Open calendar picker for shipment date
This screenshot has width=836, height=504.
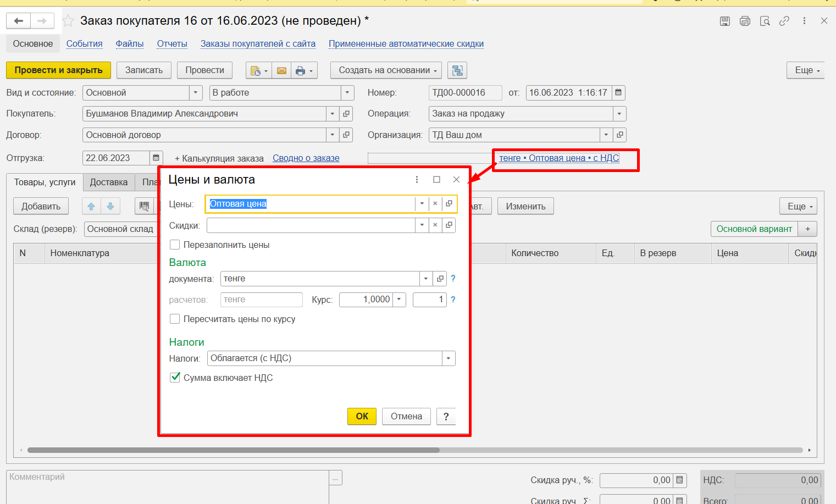pyautogui.click(x=156, y=158)
